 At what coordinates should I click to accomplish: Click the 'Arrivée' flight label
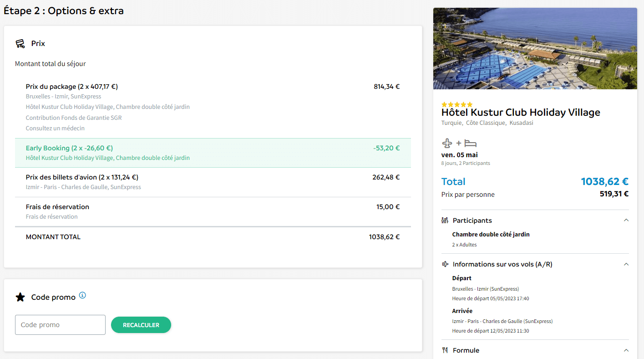462,311
